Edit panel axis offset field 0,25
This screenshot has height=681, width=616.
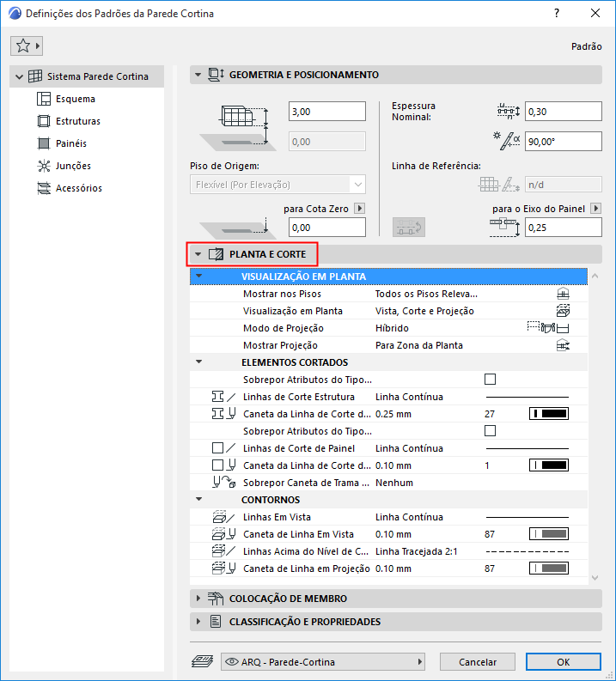click(x=564, y=228)
